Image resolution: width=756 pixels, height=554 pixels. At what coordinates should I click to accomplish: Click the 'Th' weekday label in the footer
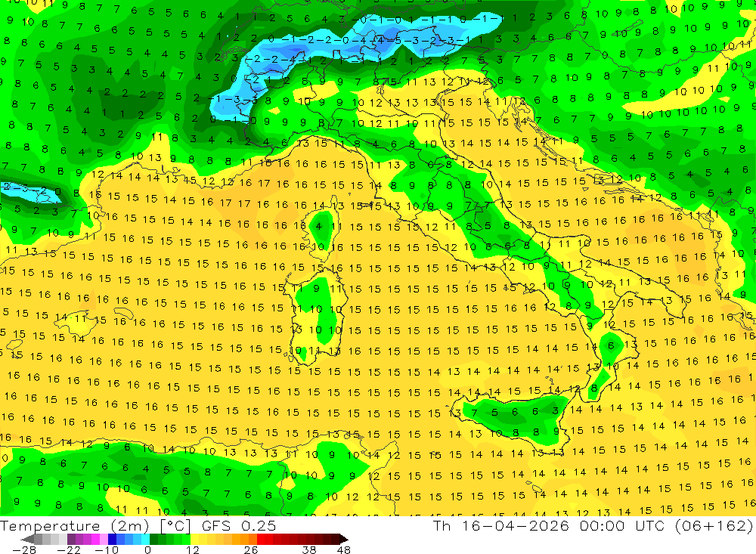click(442, 525)
